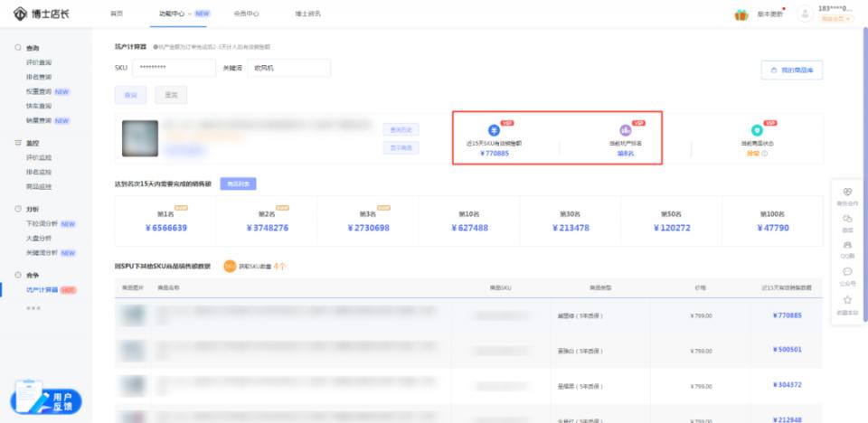Open 权重查询 in the sidebar
The height and width of the screenshot is (423, 868).
tap(39, 91)
